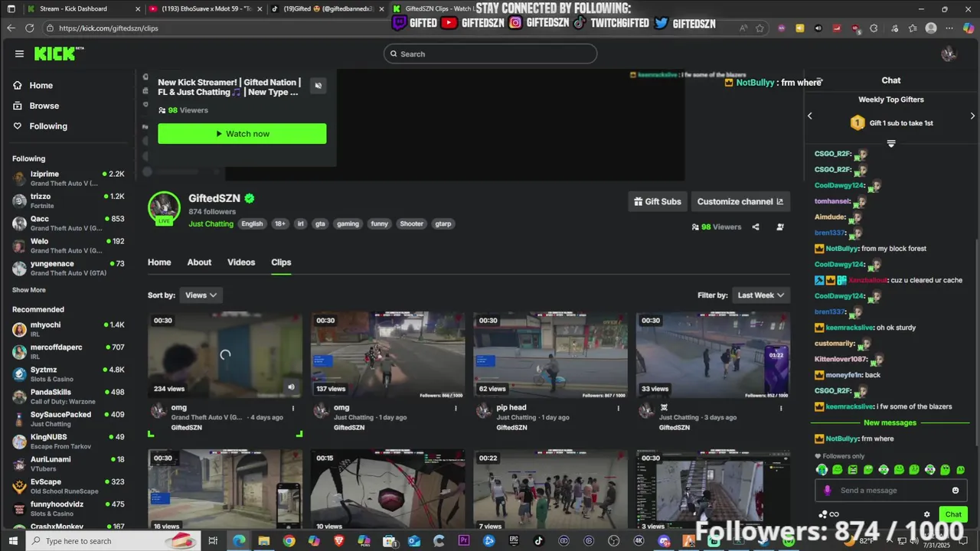Open options menu for 234-views omg clip
980x551 pixels.
292,409
